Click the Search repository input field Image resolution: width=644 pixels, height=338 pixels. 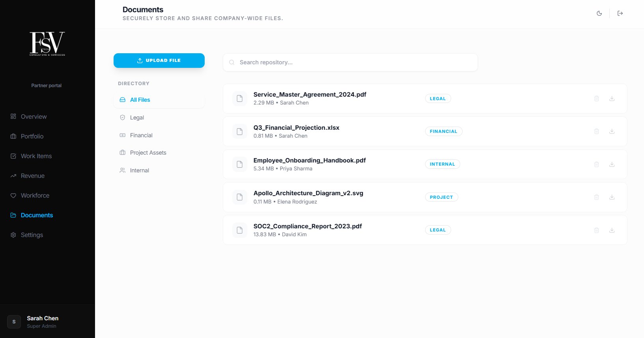click(350, 62)
